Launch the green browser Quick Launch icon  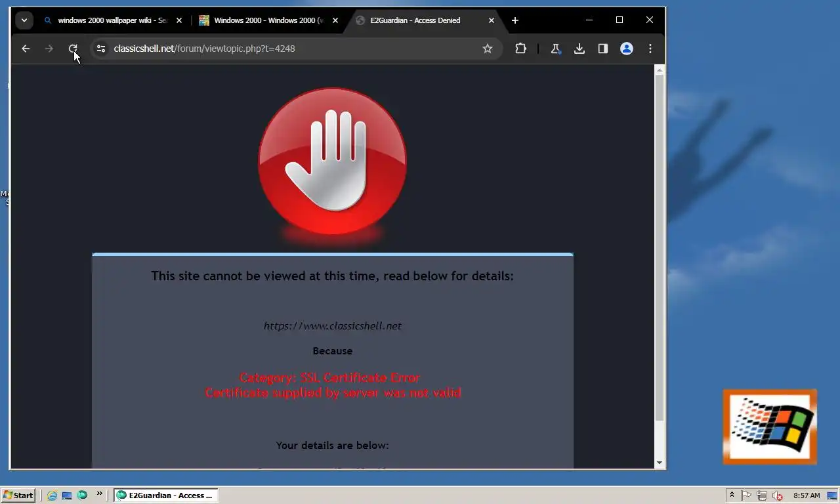pyautogui.click(x=82, y=495)
